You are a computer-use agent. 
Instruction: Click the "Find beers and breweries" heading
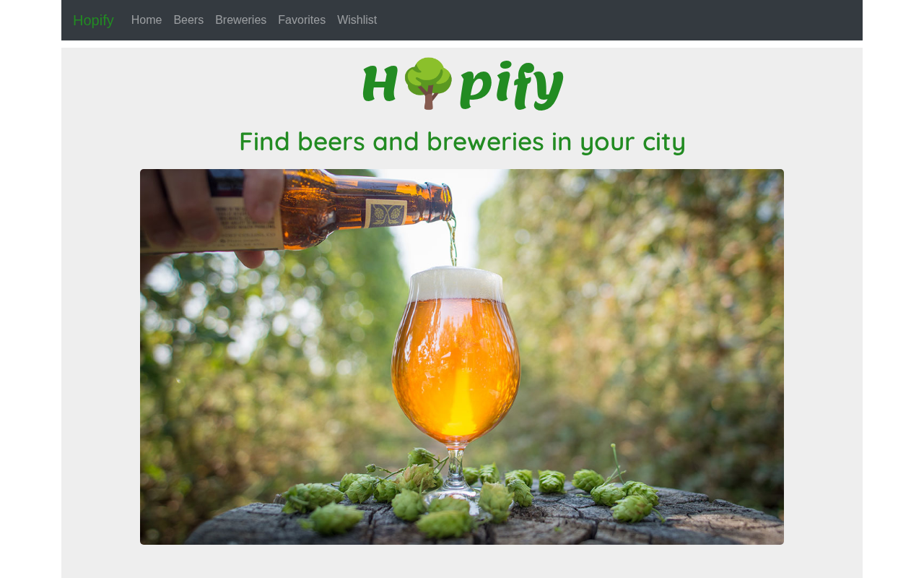(x=462, y=141)
